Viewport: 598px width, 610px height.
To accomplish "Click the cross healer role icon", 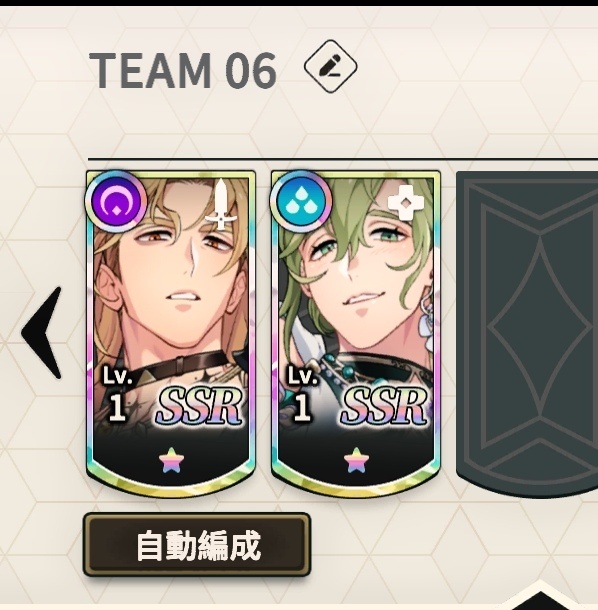I will click(405, 203).
